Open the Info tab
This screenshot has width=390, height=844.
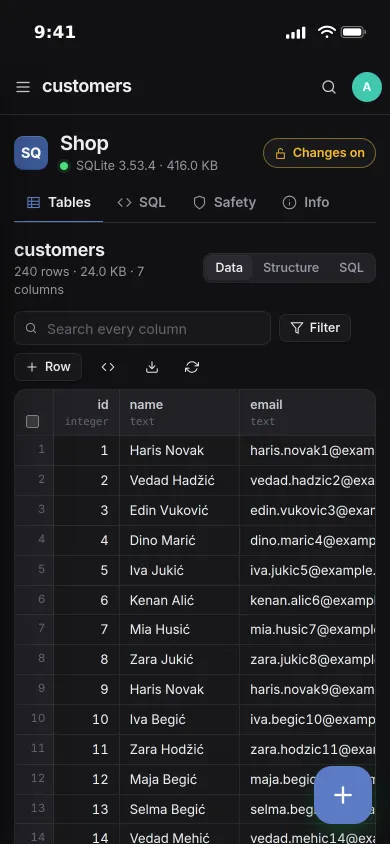(306, 202)
